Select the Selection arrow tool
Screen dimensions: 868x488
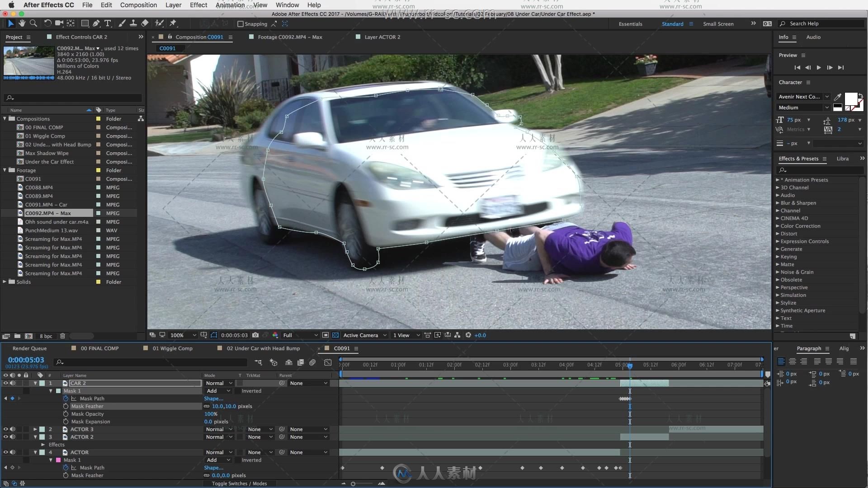click(11, 23)
